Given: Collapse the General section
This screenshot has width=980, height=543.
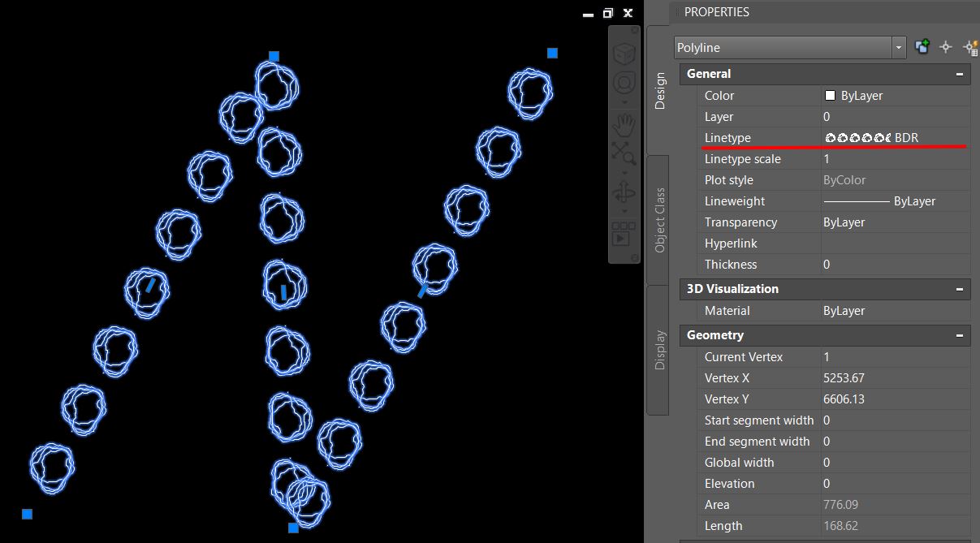Looking at the screenshot, I should click(x=960, y=74).
